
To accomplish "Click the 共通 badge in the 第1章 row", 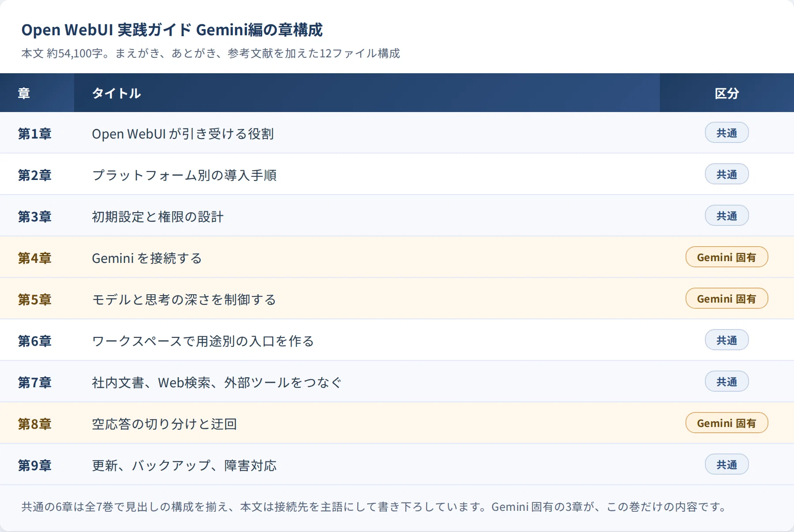I will (x=727, y=132).
